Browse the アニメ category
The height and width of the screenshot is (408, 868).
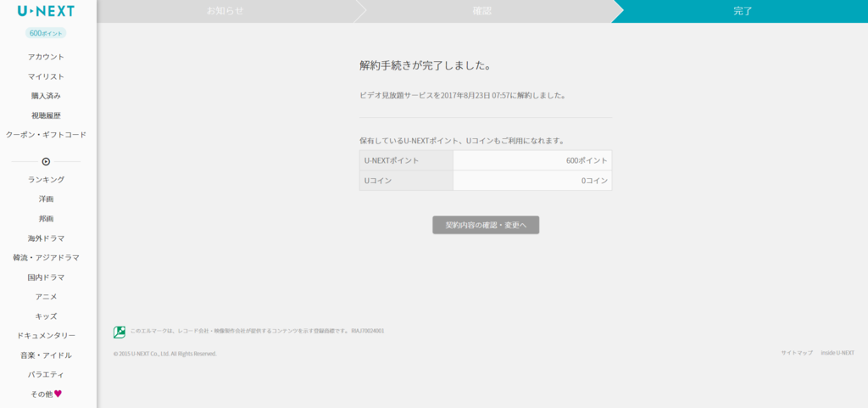tap(46, 297)
